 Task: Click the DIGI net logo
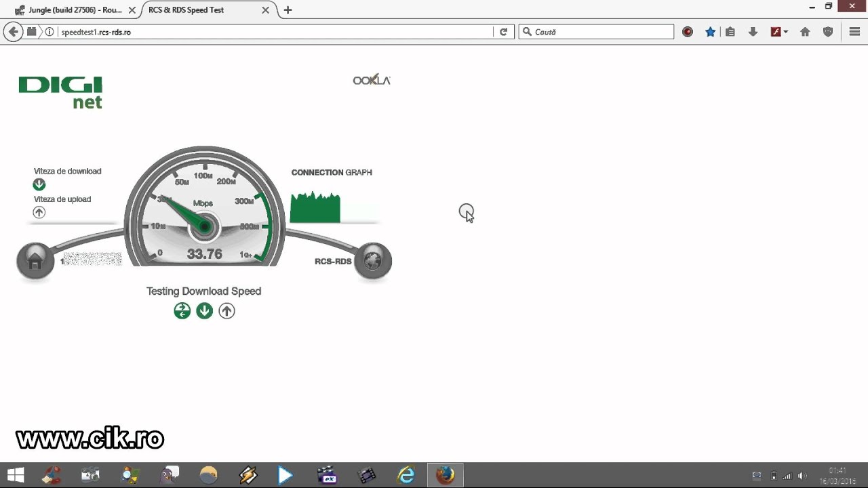coord(60,92)
